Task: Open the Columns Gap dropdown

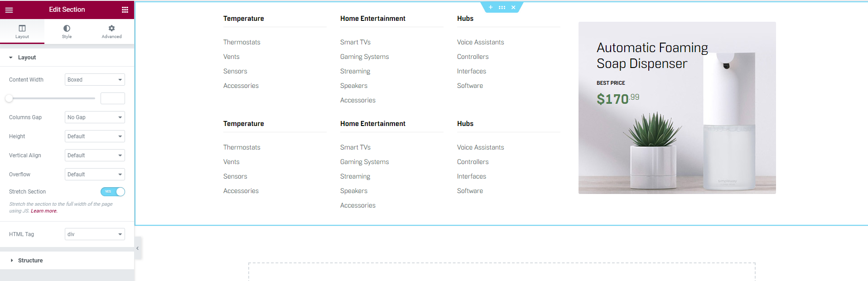Action: point(95,117)
